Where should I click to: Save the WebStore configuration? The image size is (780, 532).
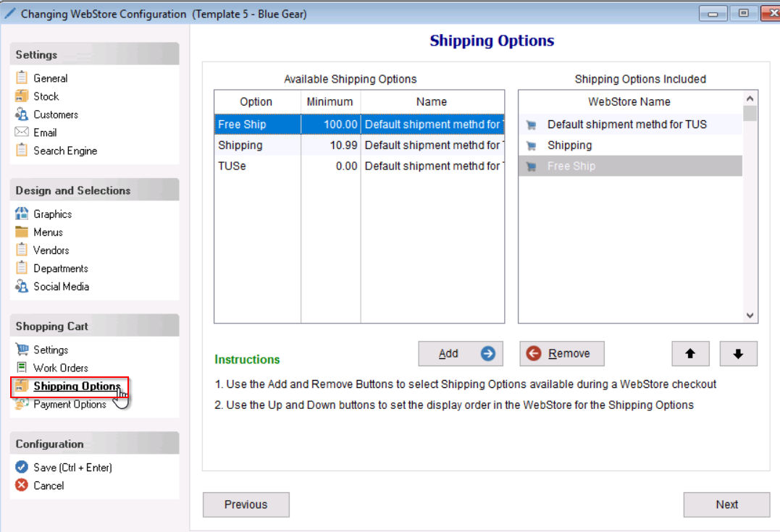pos(72,468)
